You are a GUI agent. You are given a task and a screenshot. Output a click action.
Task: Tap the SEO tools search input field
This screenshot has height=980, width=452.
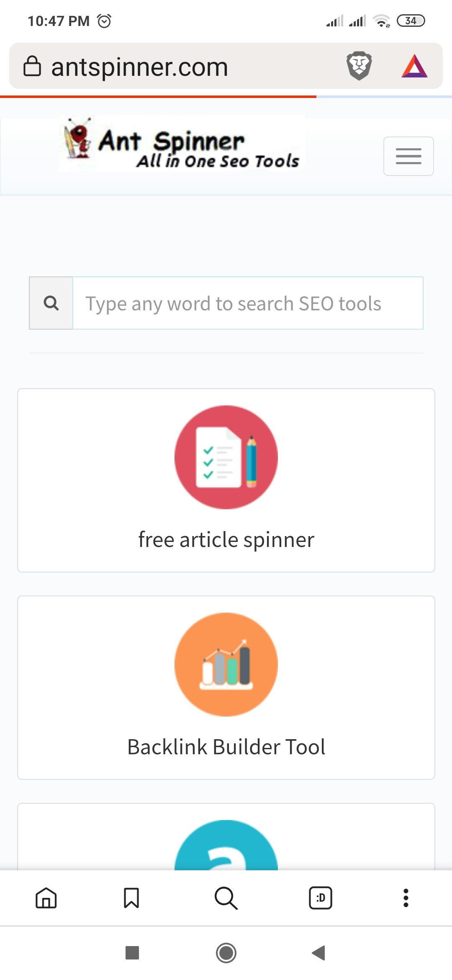click(247, 303)
